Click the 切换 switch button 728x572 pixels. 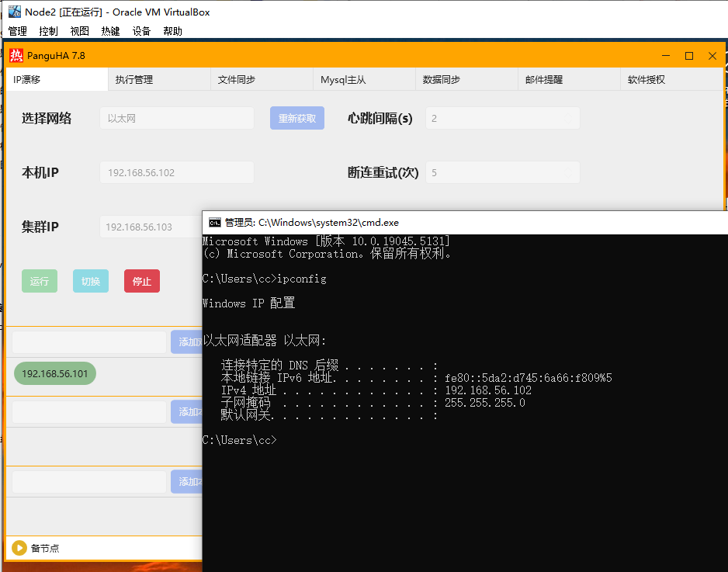90,281
